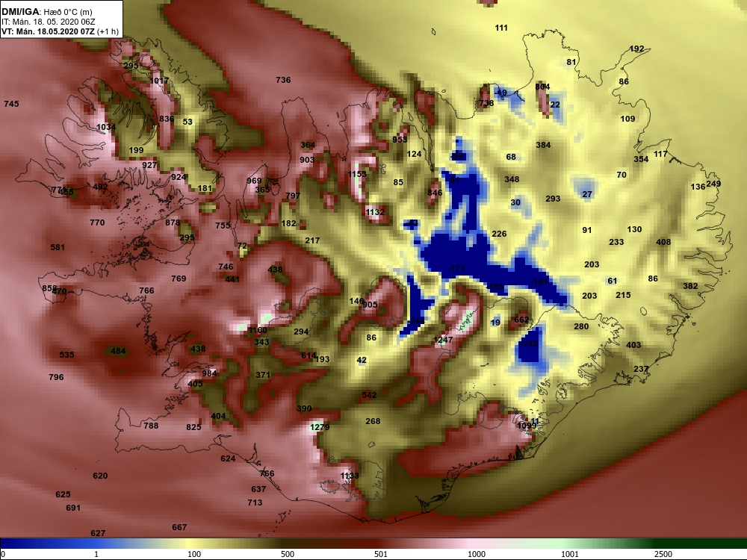Image resolution: width=747 pixels, height=560 pixels.
Task: Select the map value "1133"
Action: coord(349,475)
